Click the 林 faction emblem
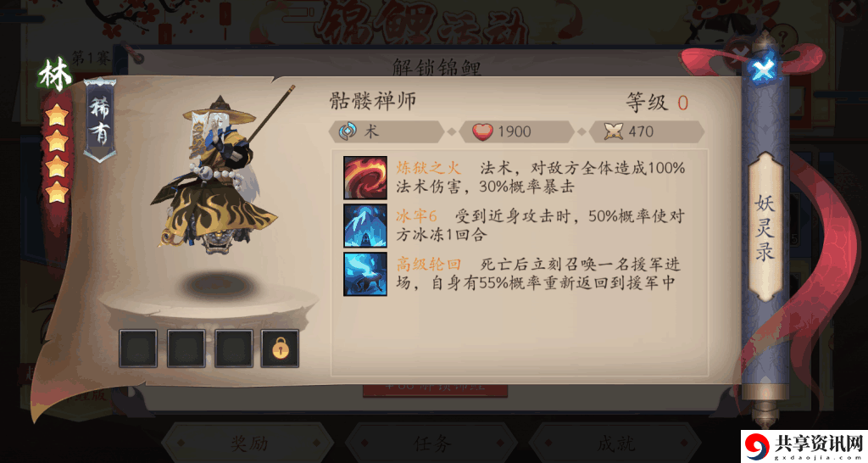868x463 pixels. point(55,75)
